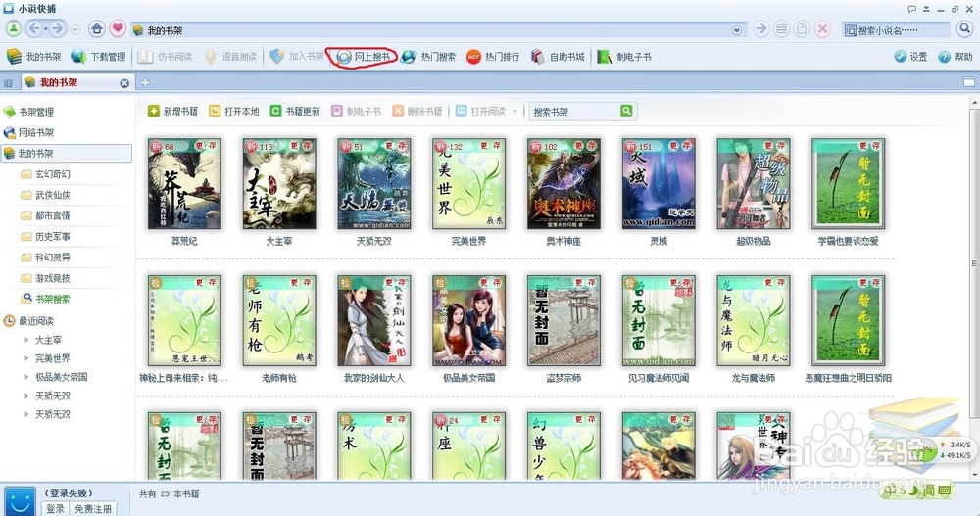Go forward with the right arrow button

pos(57,28)
